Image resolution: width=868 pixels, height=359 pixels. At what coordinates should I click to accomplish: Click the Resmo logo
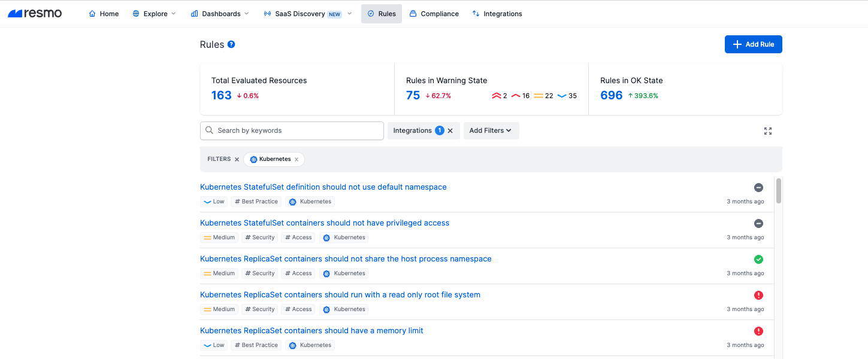point(35,13)
